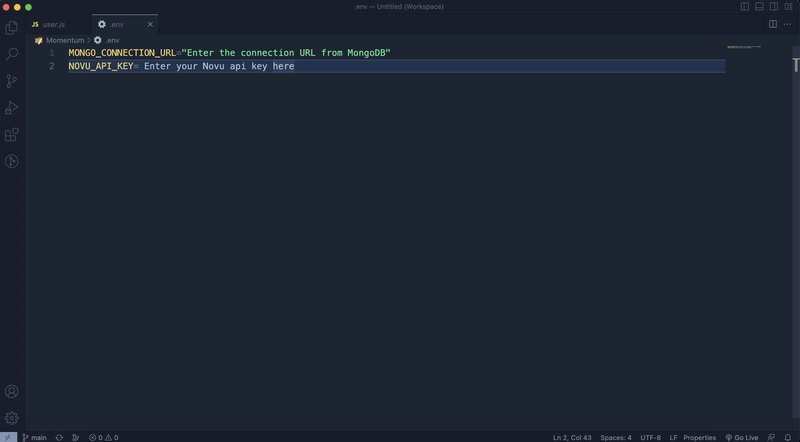Click Ln 2, Col 43 cursor position
The height and width of the screenshot is (442, 800).
pos(572,437)
